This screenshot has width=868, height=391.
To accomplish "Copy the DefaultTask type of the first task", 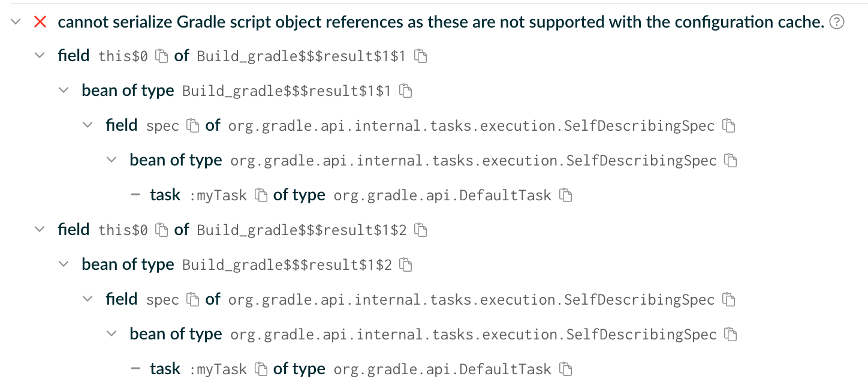I will click(566, 195).
